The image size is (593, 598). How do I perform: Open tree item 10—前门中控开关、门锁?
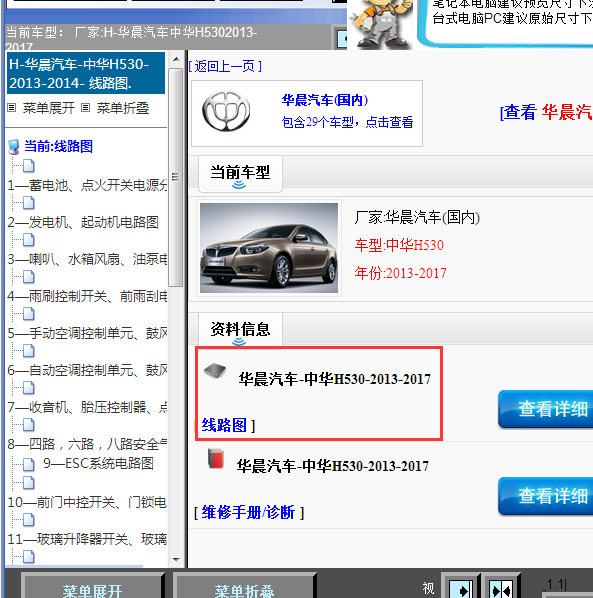pyautogui.click(x=87, y=502)
